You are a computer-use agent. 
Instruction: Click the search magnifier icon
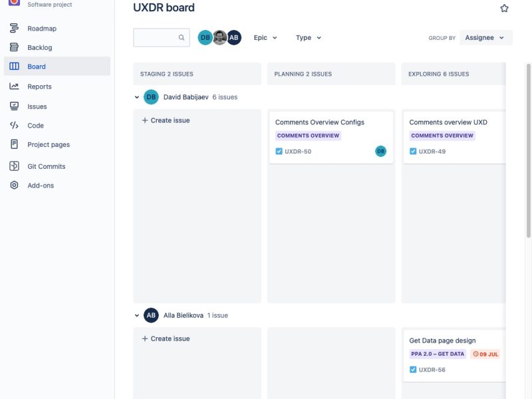click(182, 38)
